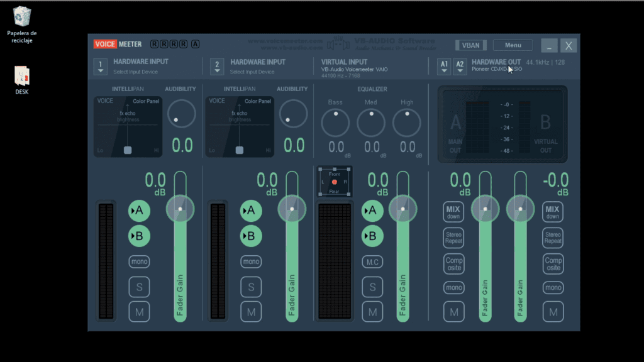Viewport: 644px width, 362px height.
Task: Click the Intellipan panel of input 1
Action: [x=128, y=127]
